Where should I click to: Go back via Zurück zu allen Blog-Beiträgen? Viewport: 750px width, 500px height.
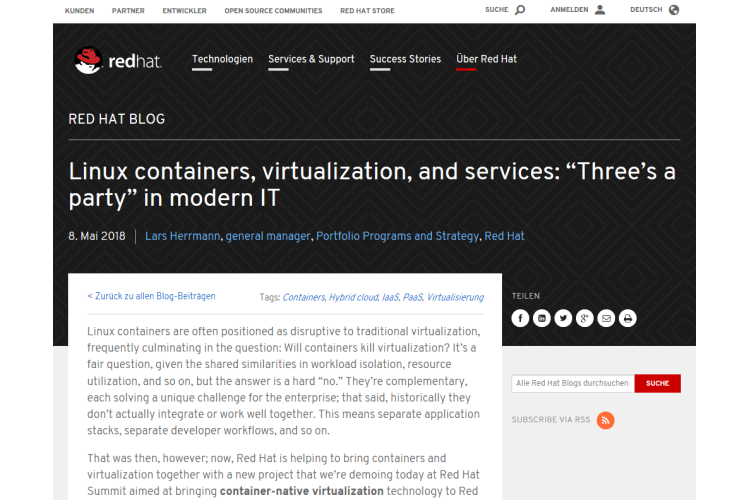[x=151, y=296]
